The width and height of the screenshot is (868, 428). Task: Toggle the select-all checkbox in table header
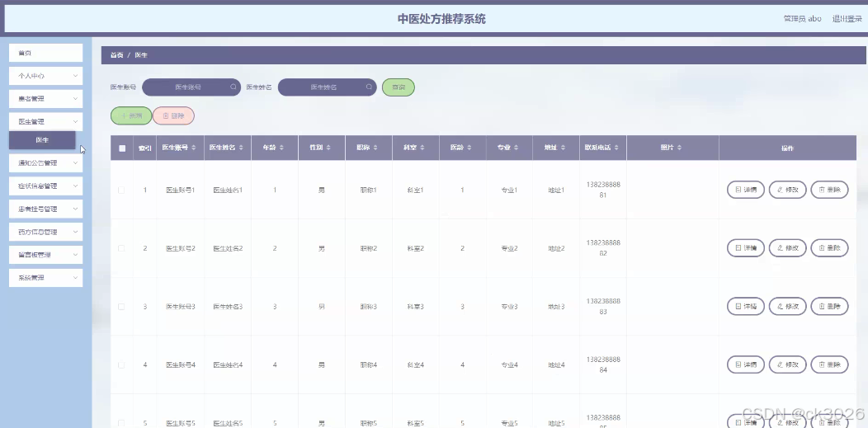[x=122, y=148]
